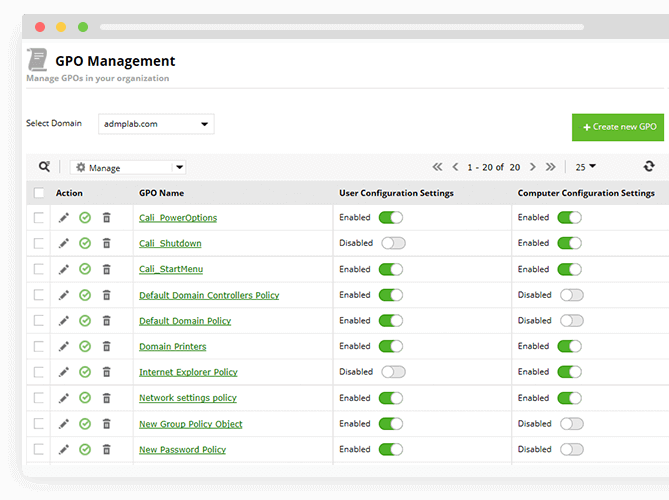Open the New Password Policy link
669x500 pixels.
point(183,450)
